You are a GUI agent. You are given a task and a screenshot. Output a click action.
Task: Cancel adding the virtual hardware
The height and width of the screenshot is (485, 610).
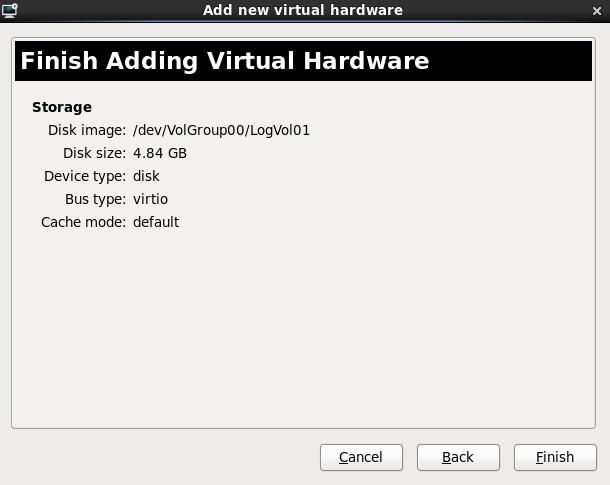(x=361, y=457)
